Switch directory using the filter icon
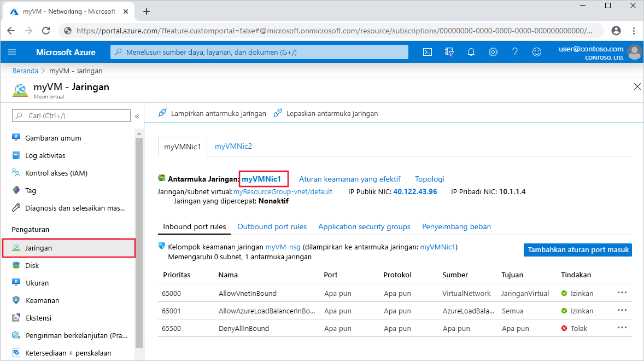 449,52
